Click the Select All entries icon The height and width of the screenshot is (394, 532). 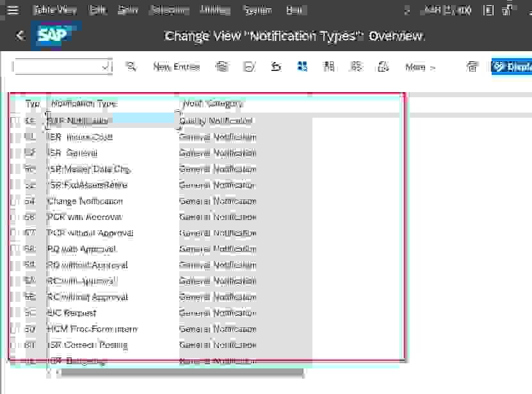click(303, 67)
